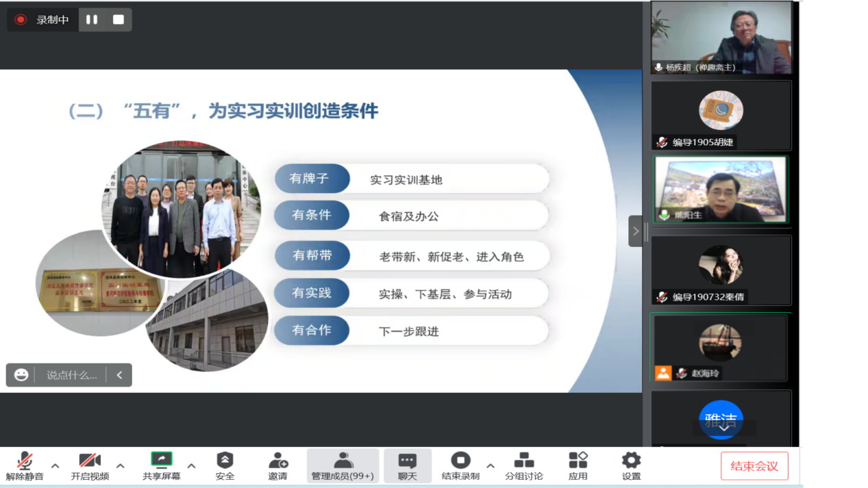Screen dimensions: 868x488
Task: Open audio options arrow next to 解除静音
Action: coord(55,466)
